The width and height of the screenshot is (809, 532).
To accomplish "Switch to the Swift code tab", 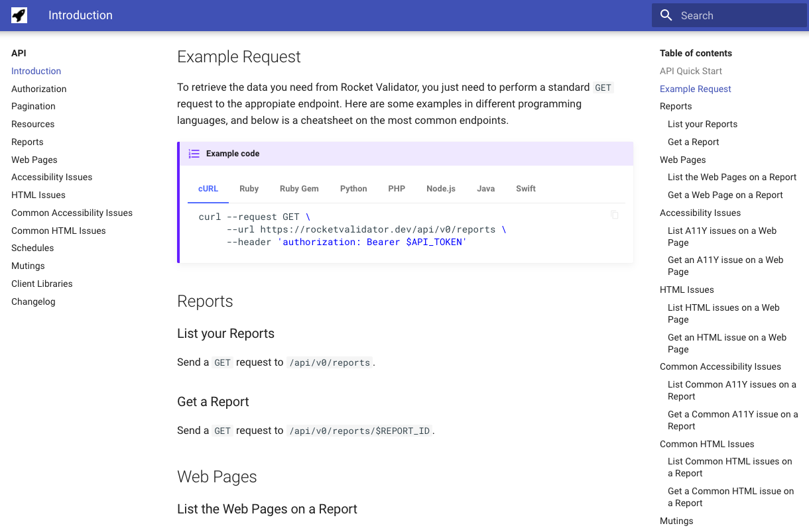I will (526, 189).
